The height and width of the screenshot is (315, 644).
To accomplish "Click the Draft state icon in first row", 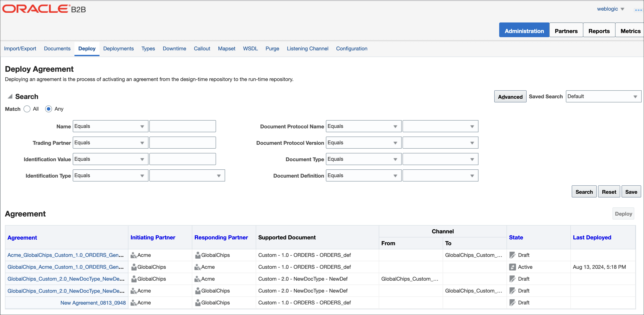I will (512, 255).
